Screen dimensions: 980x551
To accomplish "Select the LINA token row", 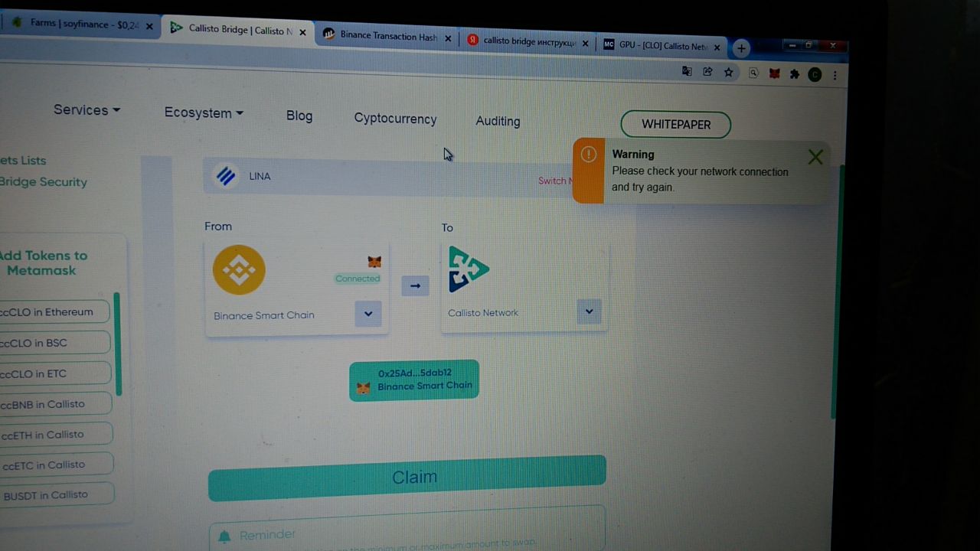I will tap(420, 178).
